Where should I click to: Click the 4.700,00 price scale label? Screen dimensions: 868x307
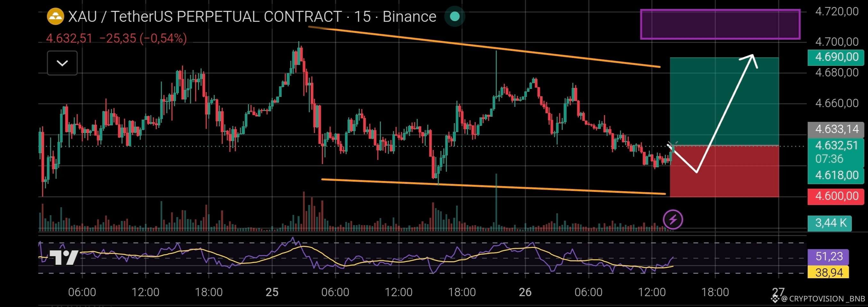tap(837, 42)
